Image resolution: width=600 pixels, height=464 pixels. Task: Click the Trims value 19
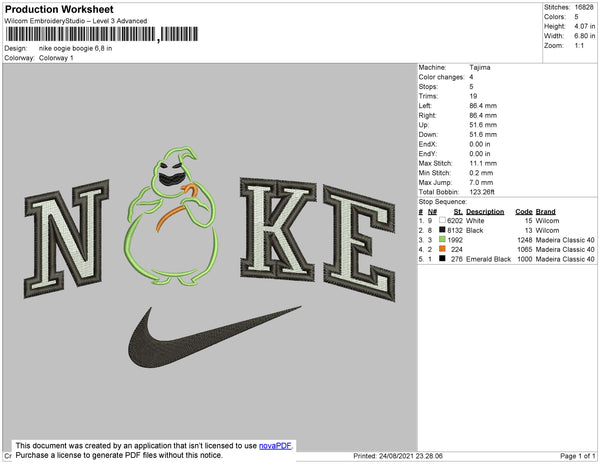pos(473,96)
